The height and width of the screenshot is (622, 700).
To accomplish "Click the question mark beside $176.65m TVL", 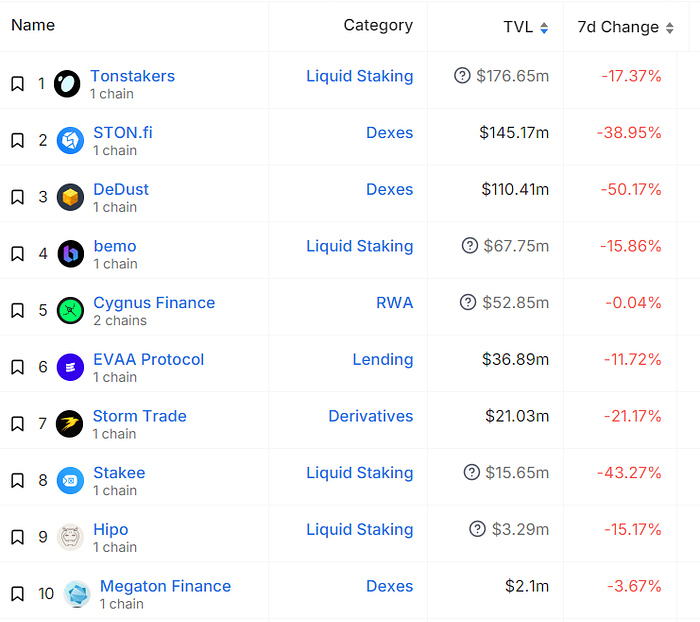I will point(462,75).
